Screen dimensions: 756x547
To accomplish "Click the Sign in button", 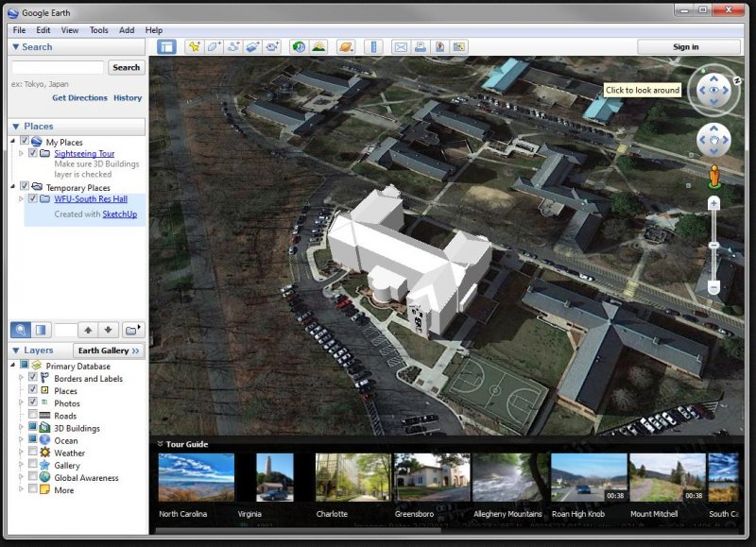I will click(689, 46).
